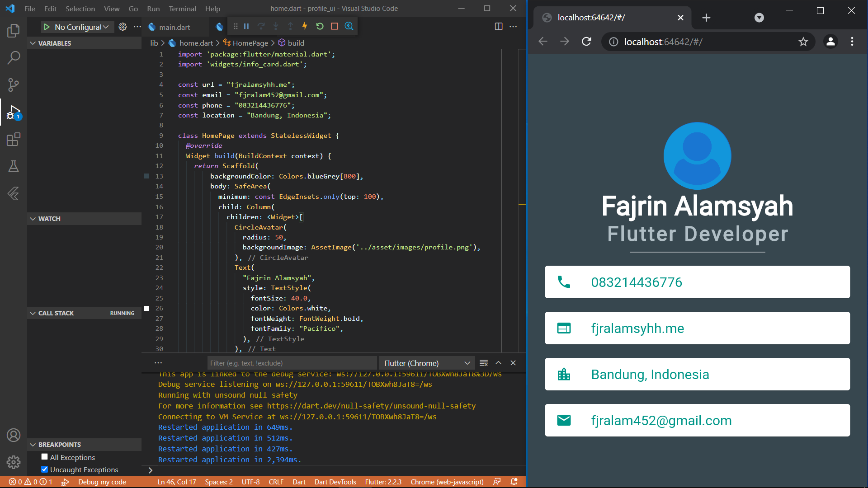Stop the debug session
Screen dimensions: 868x488
[x=334, y=26]
